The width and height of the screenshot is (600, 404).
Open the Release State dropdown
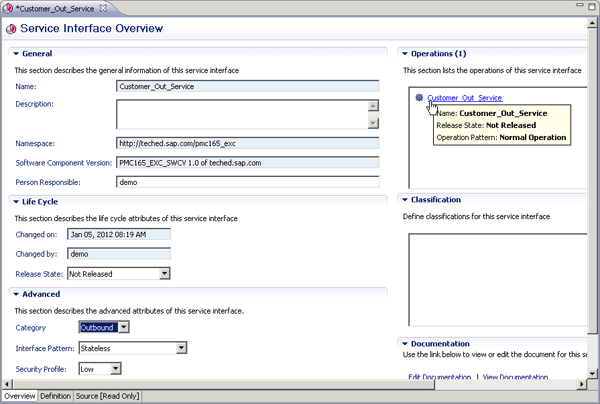[164, 274]
